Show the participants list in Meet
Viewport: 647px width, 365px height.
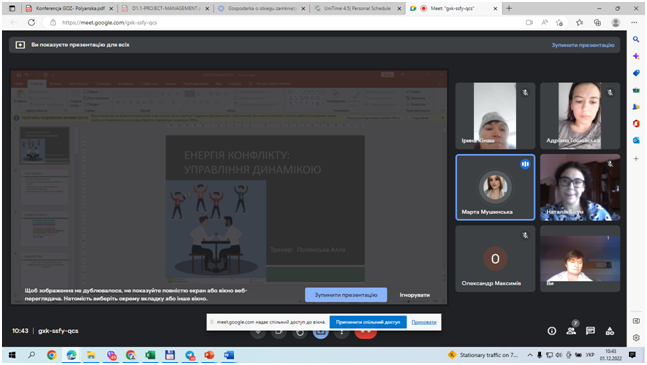tap(571, 331)
